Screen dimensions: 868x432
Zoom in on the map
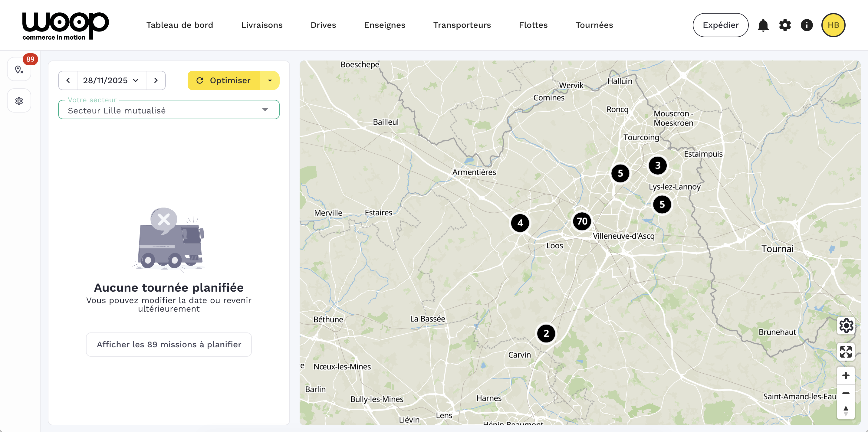[846, 375]
